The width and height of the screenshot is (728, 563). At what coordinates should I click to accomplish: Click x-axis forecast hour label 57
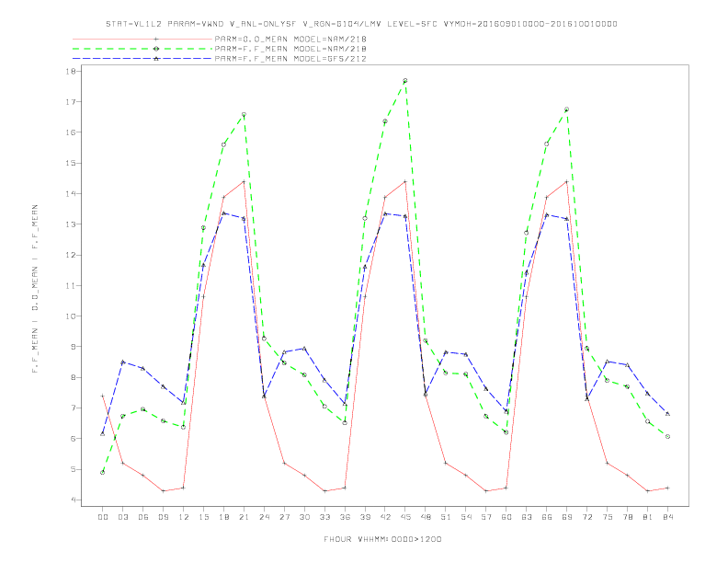[x=486, y=517]
